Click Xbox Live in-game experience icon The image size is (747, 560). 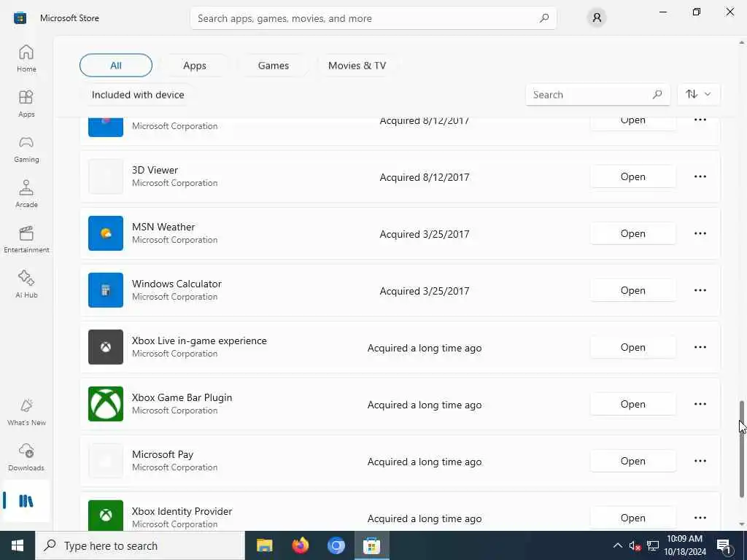[x=106, y=347]
